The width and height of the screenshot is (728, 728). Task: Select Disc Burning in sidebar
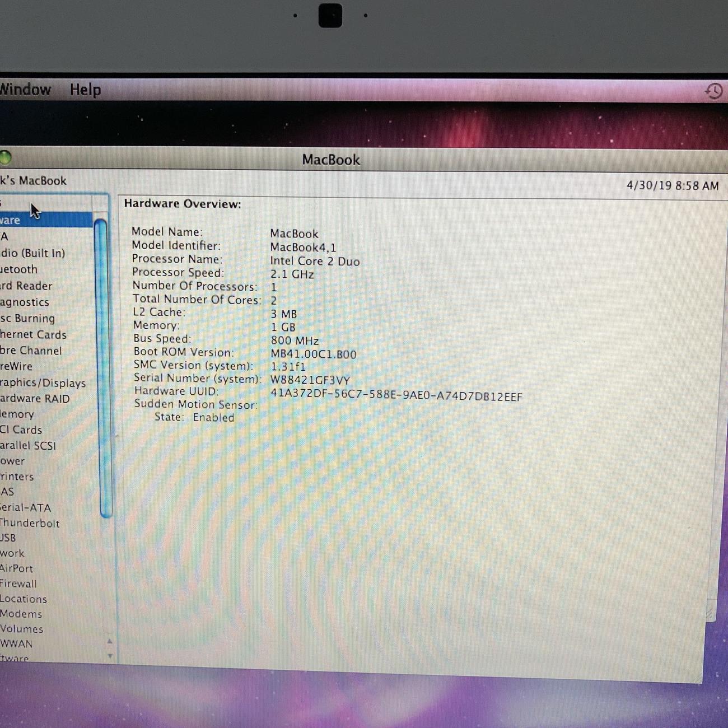coord(27,318)
